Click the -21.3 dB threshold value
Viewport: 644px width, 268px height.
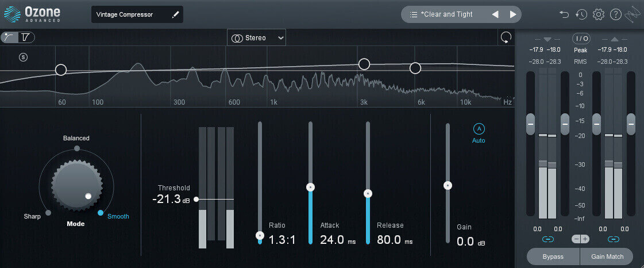click(171, 200)
